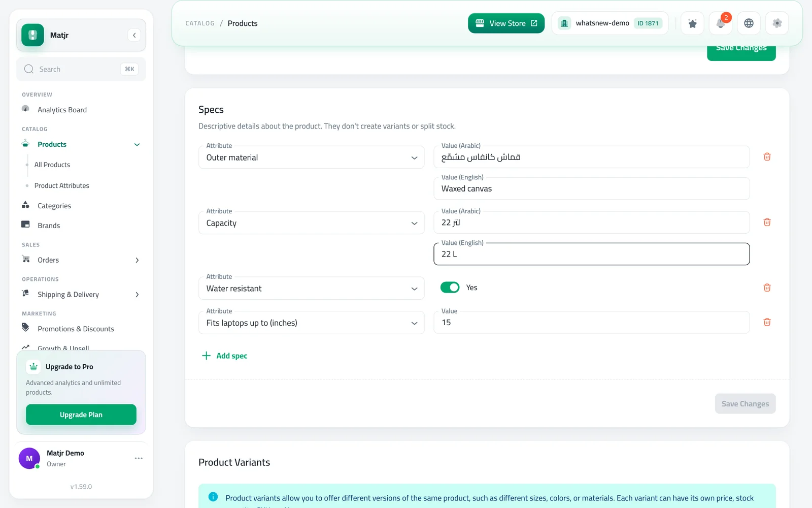The width and height of the screenshot is (812, 508).
Task: Delete the Capacity spec row
Action: tap(767, 223)
